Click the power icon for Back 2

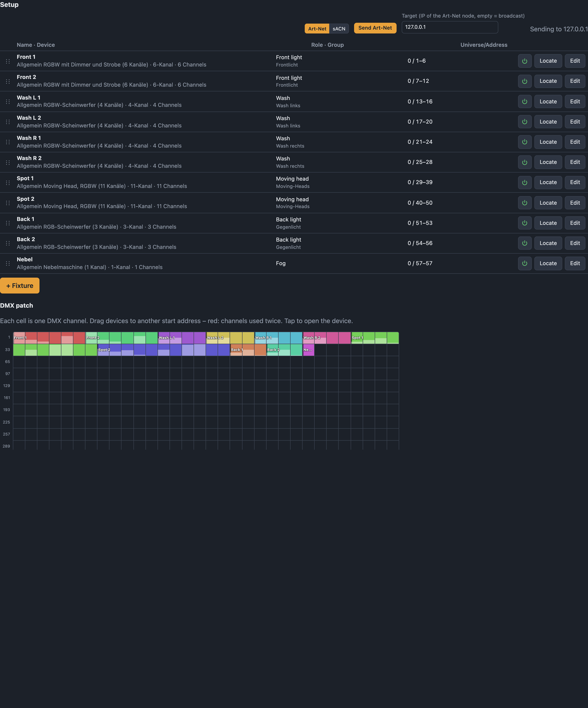[x=525, y=243]
